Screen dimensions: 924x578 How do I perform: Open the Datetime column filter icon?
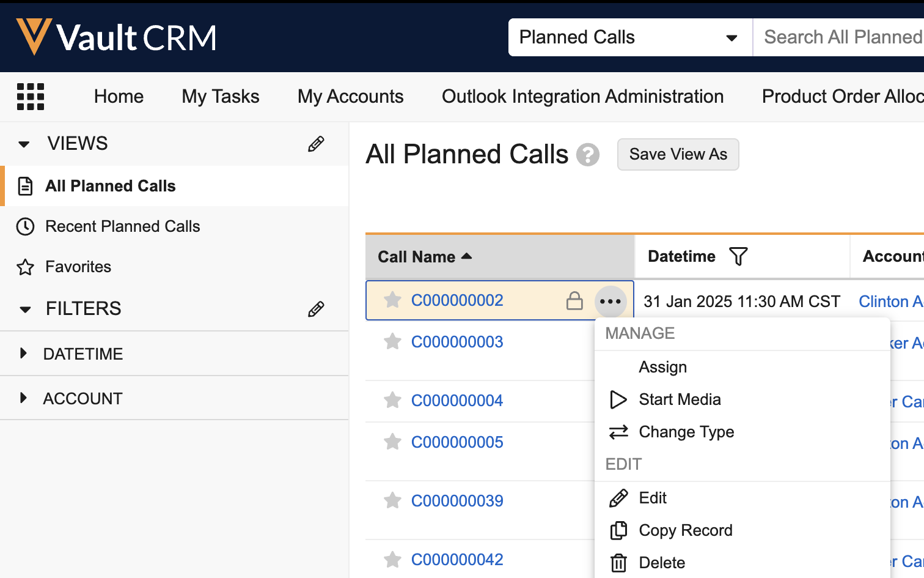click(738, 257)
